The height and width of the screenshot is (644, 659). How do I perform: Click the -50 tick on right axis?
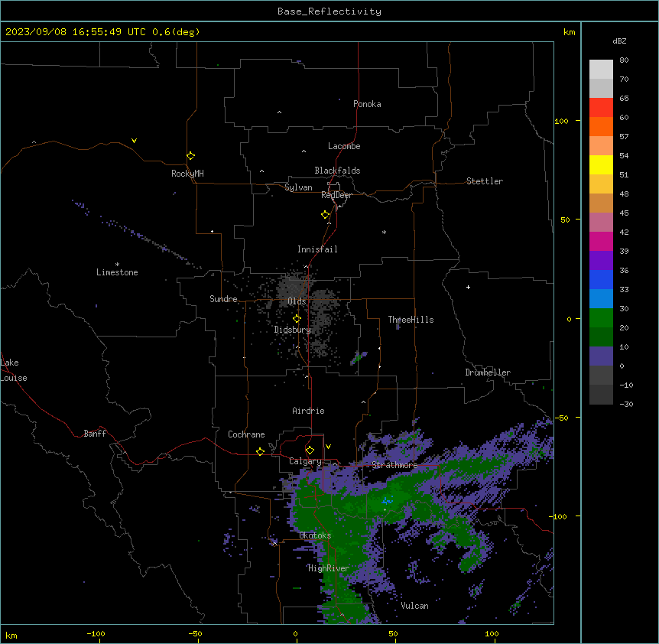coord(561,418)
